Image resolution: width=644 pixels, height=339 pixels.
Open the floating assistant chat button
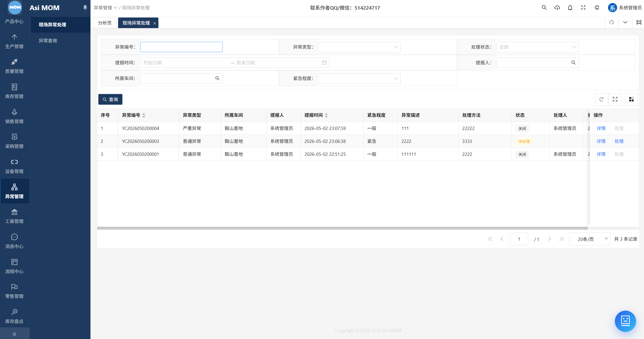coord(625,321)
